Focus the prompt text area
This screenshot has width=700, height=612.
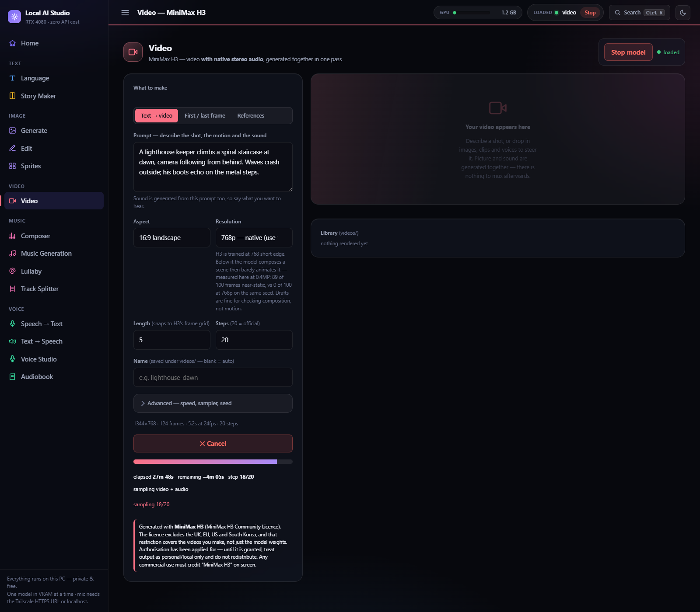[x=213, y=167]
